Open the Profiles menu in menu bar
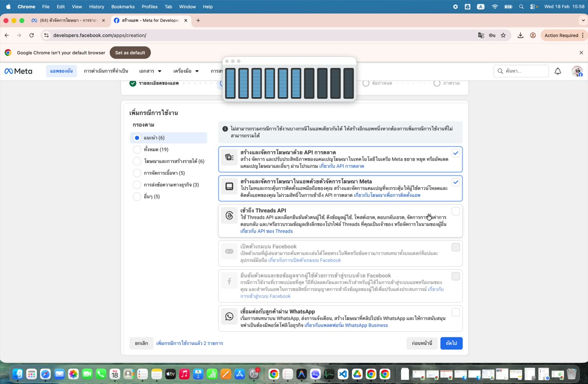Image resolution: width=588 pixels, height=384 pixels. click(150, 6)
